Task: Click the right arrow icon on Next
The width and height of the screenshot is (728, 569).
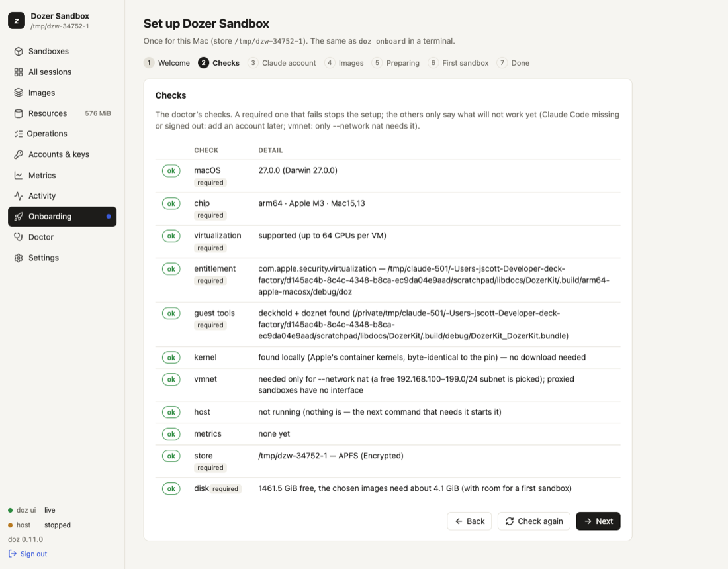Action: (588, 521)
